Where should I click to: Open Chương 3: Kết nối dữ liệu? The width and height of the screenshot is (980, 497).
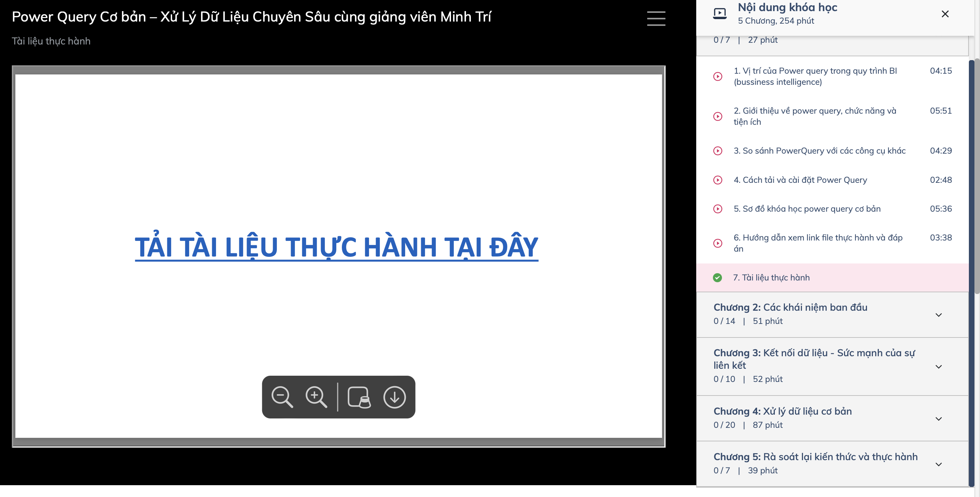[x=833, y=367]
